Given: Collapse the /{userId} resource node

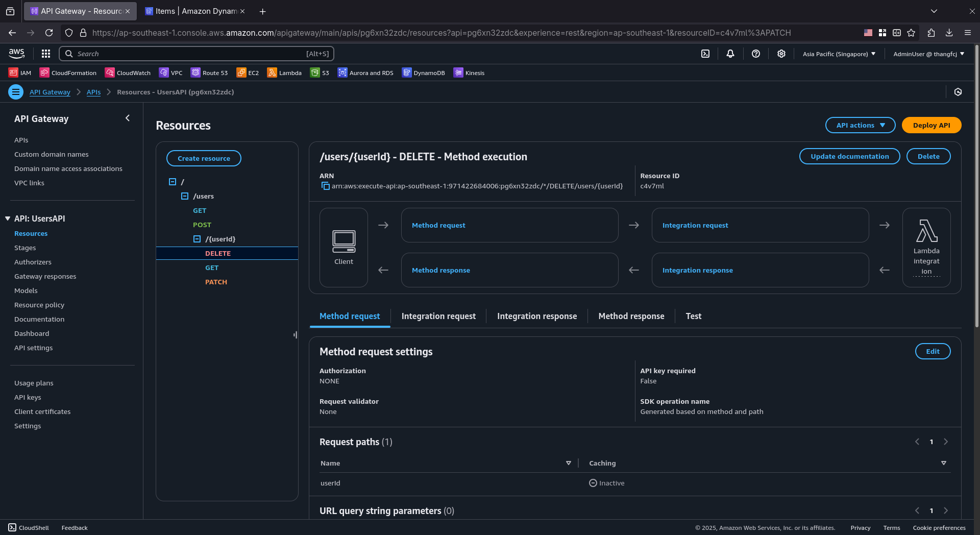Looking at the screenshot, I should tap(197, 239).
